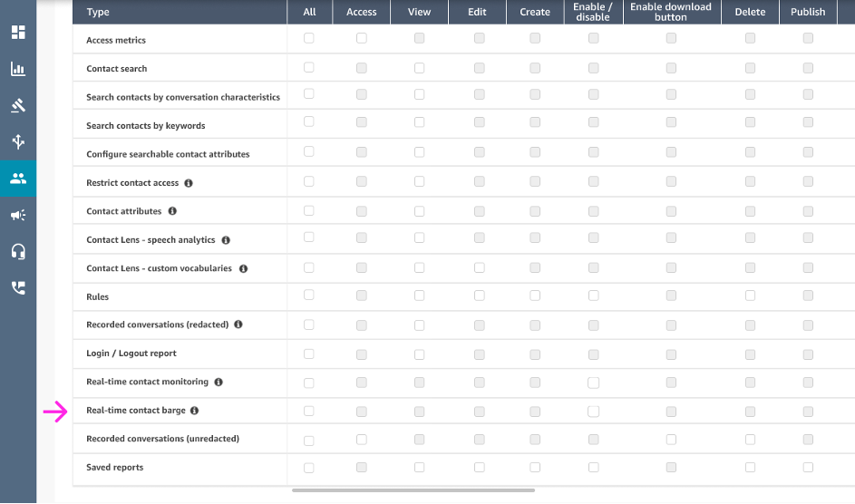Open the analytics bar chart sidebar icon
The width and height of the screenshot is (855, 504).
(x=18, y=69)
